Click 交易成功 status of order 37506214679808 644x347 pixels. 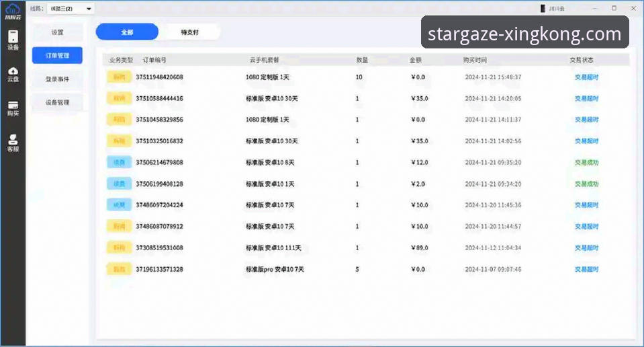pyautogui.click(x=586, y=162)
